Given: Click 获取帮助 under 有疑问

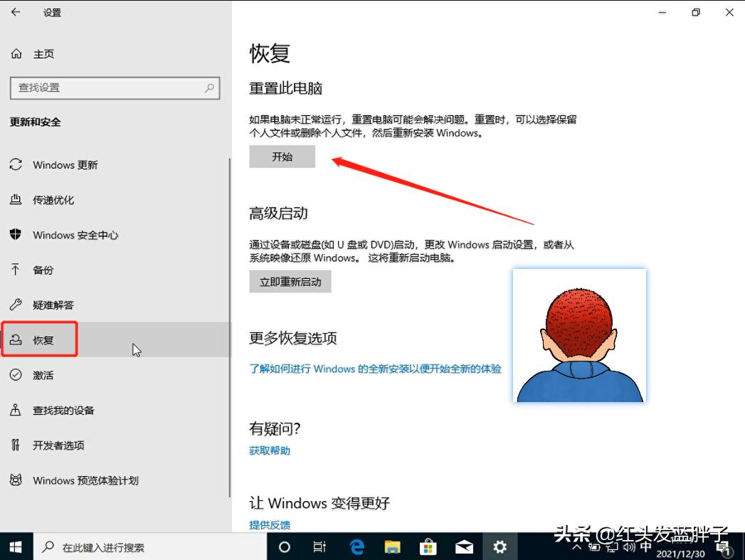Looking at the screenshot, I should (269, 450).
